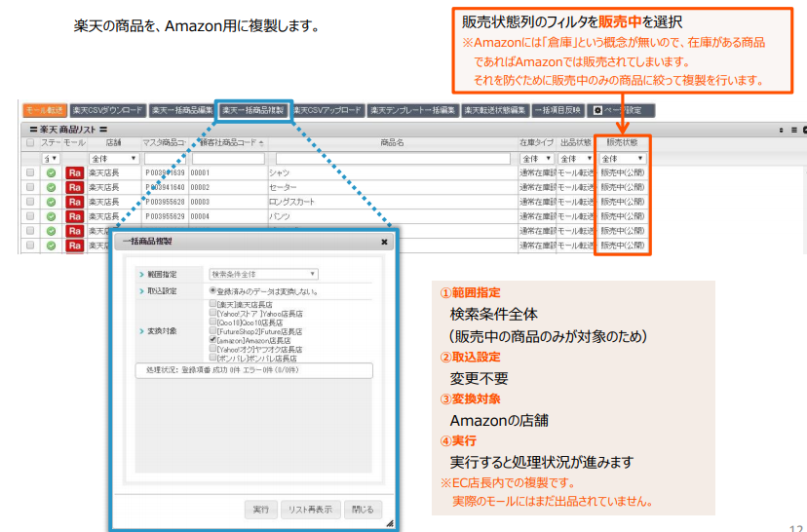The width and height of the screenshot is (807, 532).
Task: Click the 販売状態 column header
Action: 622,143
